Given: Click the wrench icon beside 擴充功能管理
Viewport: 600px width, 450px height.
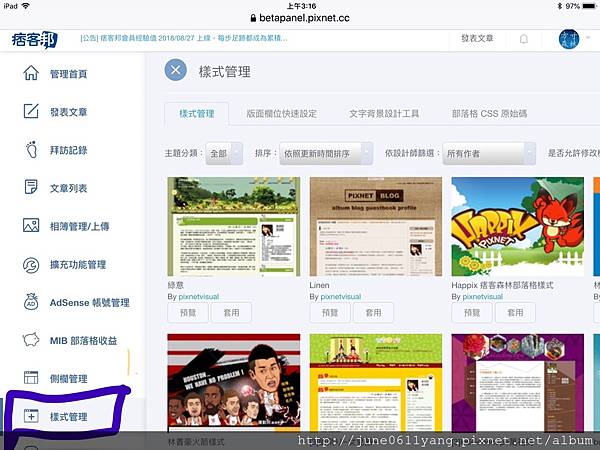Looking at the screenshot, I should tap(31, 264).
